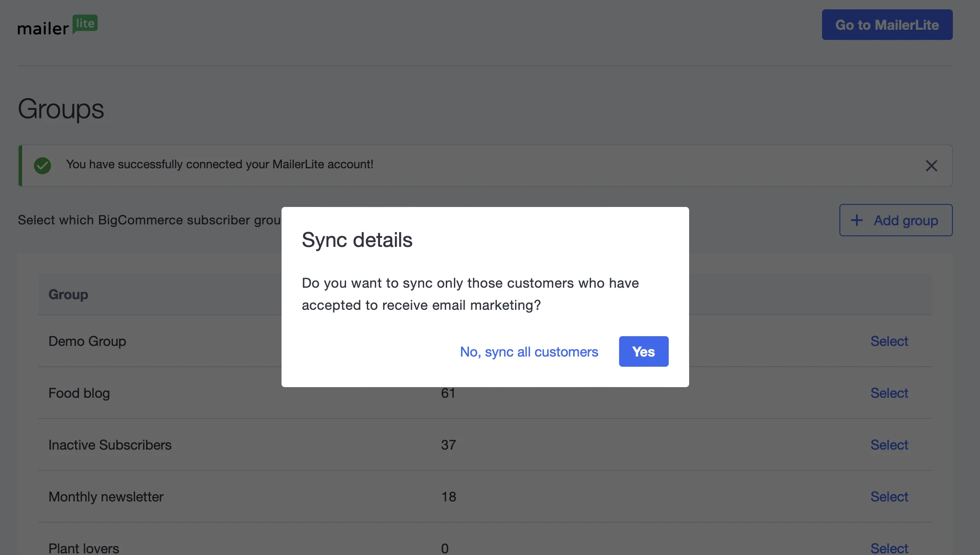Click the Group column header
980x555 pixels.
[68, 294]
